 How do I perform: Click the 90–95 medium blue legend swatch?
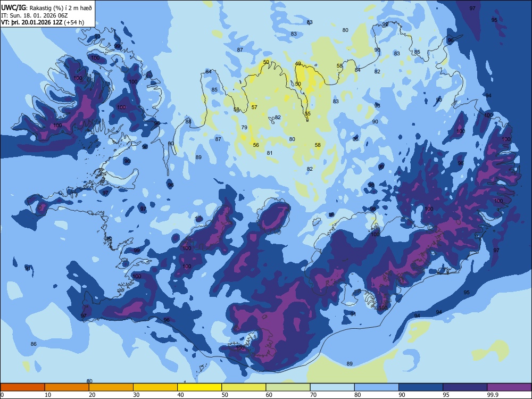(421, 387)
